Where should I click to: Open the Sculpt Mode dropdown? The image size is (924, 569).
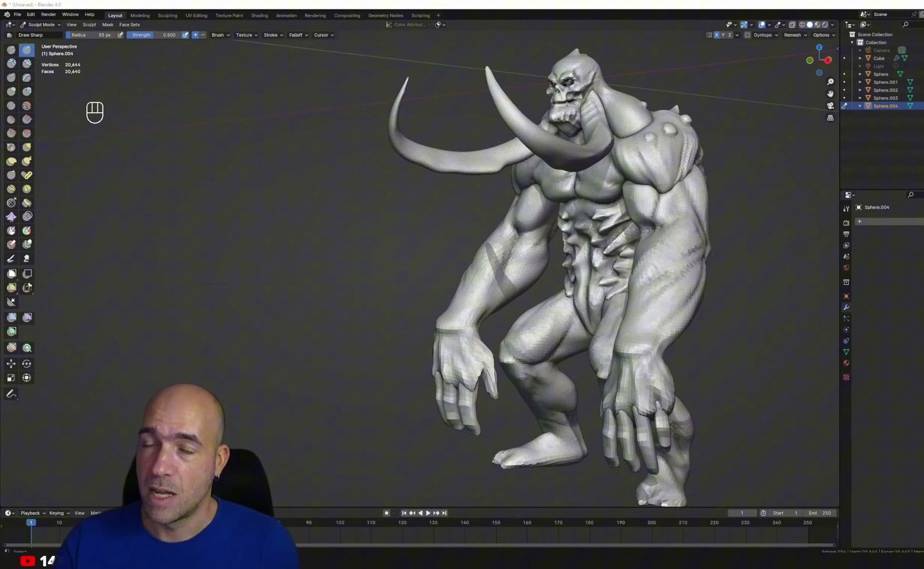(41, 25)
